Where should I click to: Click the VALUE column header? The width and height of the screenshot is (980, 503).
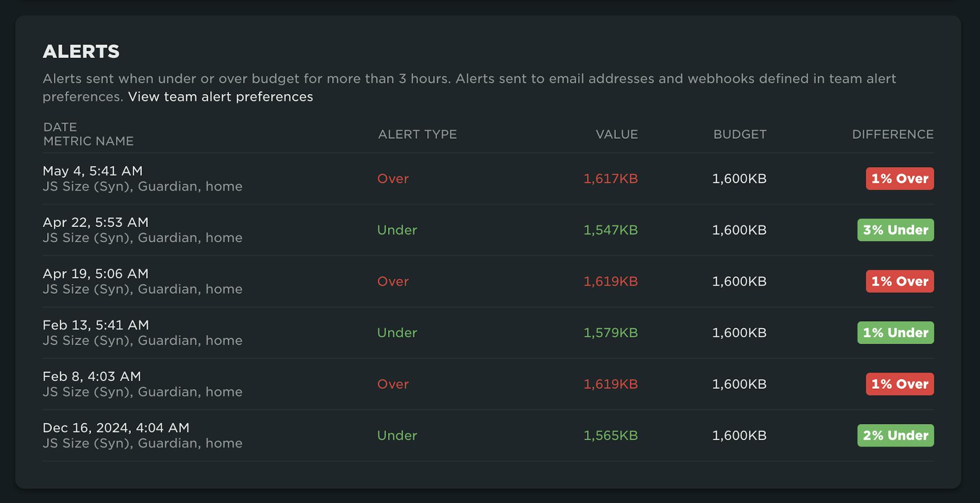(x=616, y=134)
